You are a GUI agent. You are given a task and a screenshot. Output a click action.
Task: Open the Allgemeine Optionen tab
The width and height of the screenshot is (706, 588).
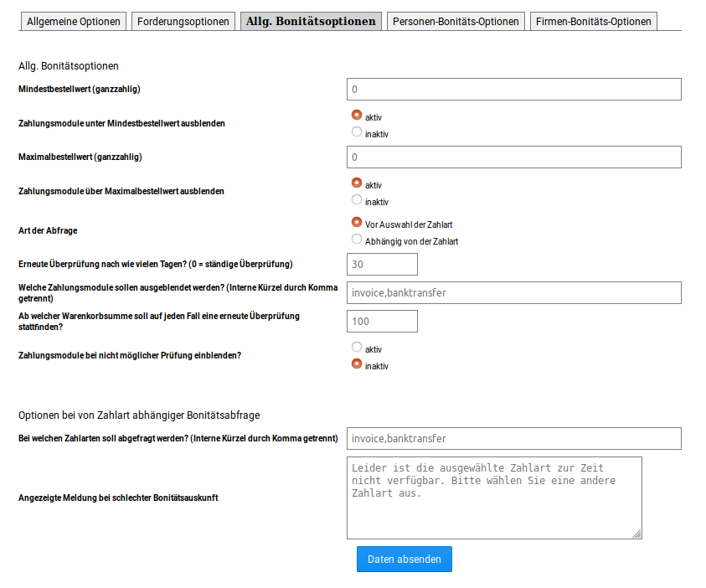(74, 22)
